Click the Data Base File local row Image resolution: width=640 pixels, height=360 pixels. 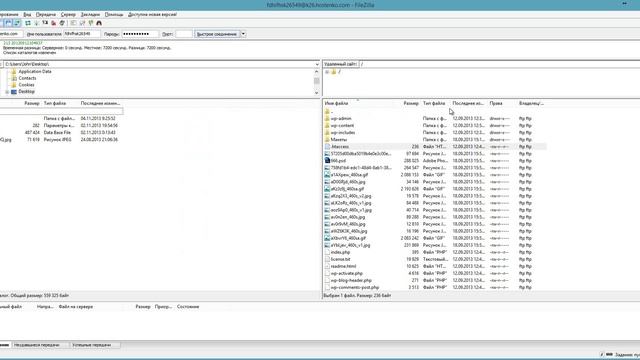(x=61, y=133)
